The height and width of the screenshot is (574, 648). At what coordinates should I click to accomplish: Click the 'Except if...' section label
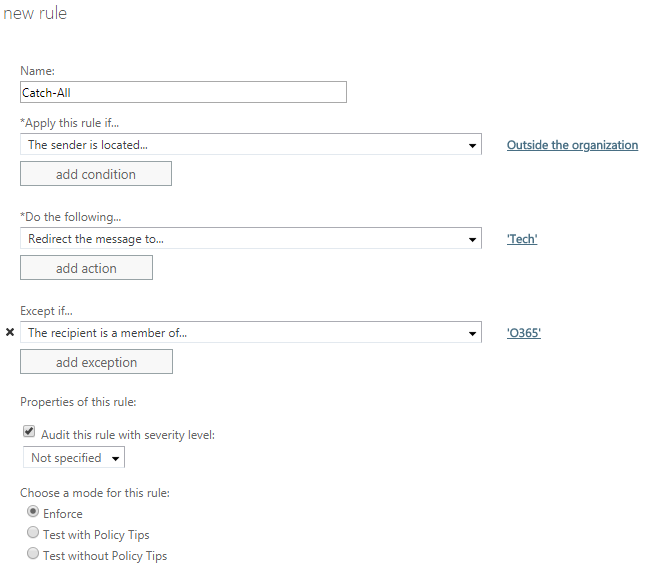(x=46, y=311)
